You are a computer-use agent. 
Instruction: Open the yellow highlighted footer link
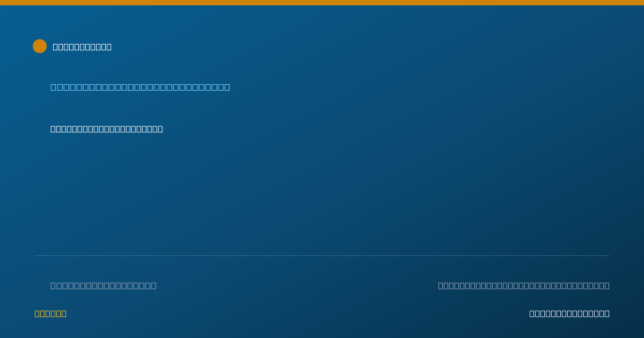(50, 313)
